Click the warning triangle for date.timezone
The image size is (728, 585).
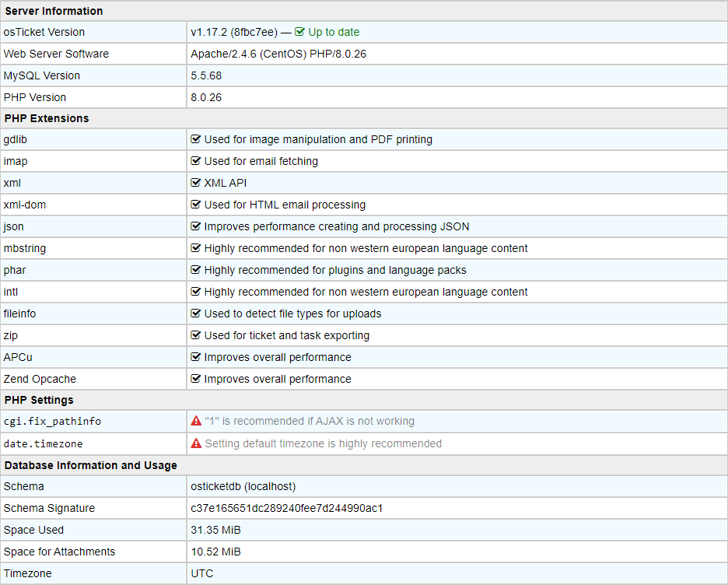coord(196,443)
